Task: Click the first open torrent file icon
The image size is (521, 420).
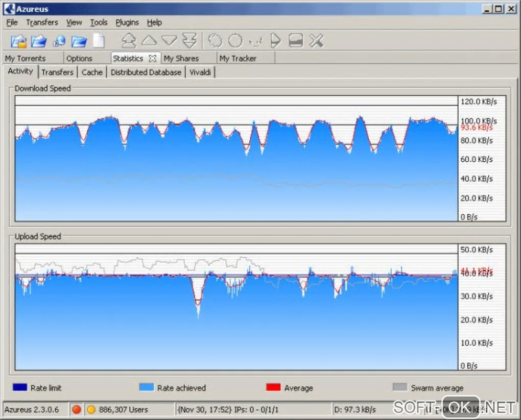Action: [x=18, y=41]
